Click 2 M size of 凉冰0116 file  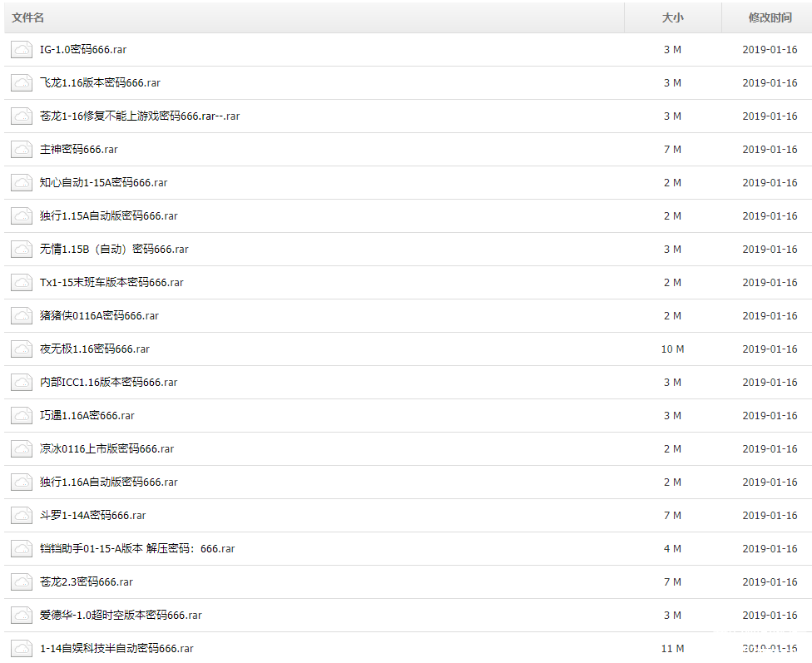point(673,448)
